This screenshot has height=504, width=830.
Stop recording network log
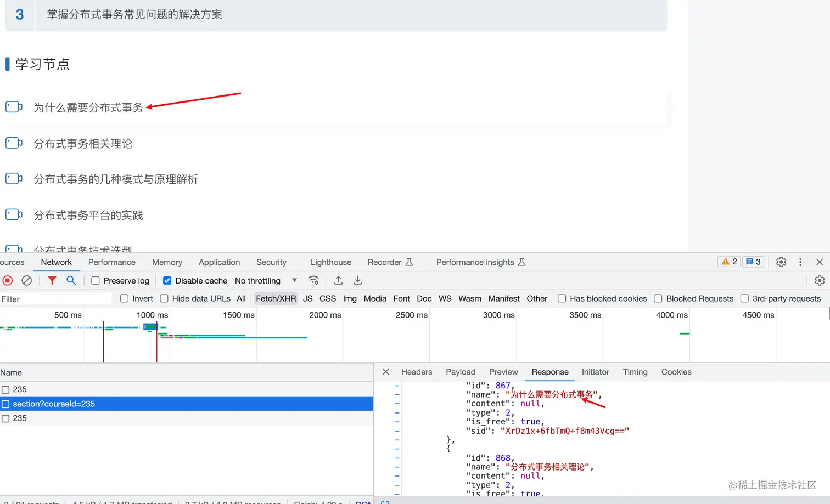[x=8, y=280]
